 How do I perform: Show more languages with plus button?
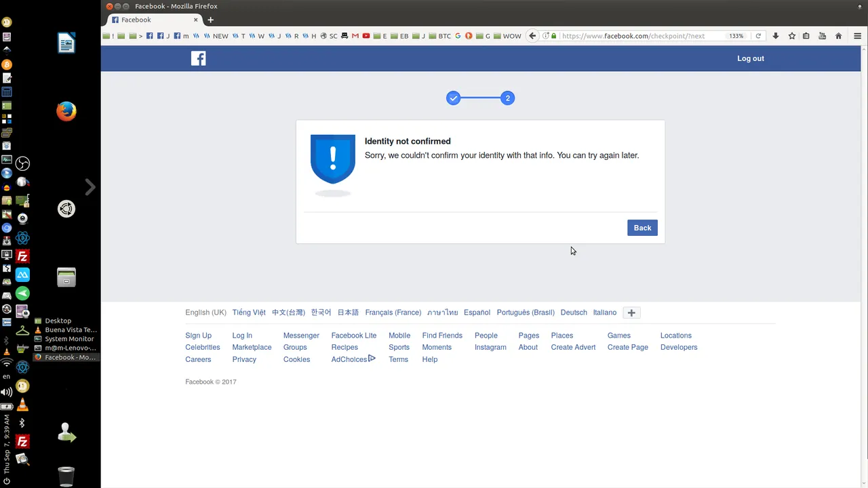pyautogui.click(x=631, y=312)
